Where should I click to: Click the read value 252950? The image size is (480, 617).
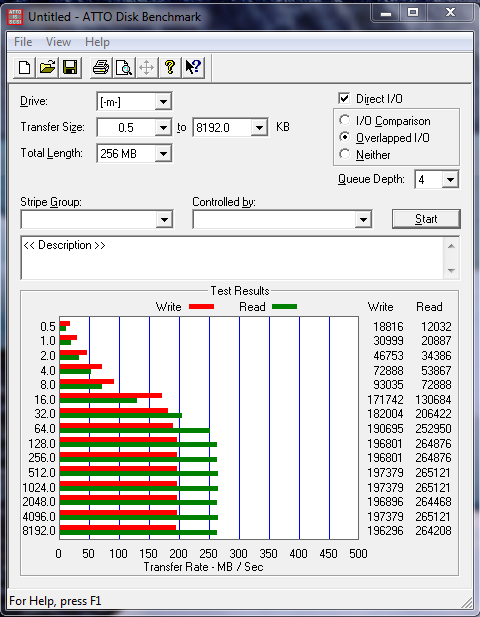pos(433,429)
